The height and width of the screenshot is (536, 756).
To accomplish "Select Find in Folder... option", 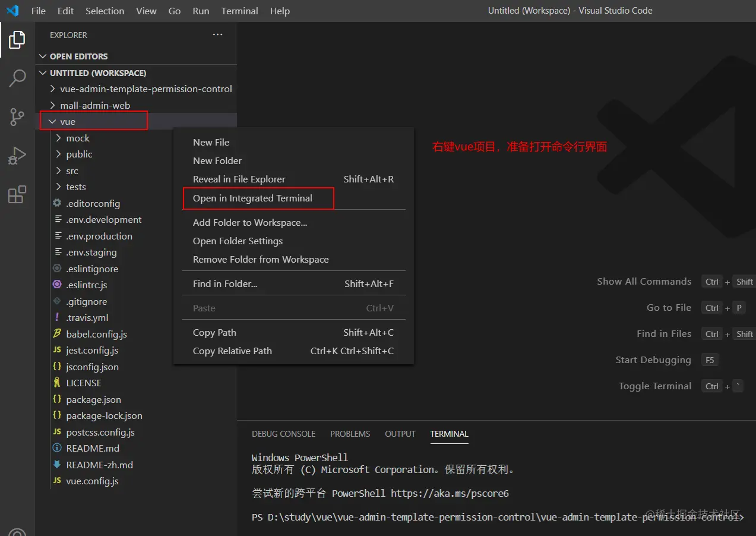I will [293, 283].
